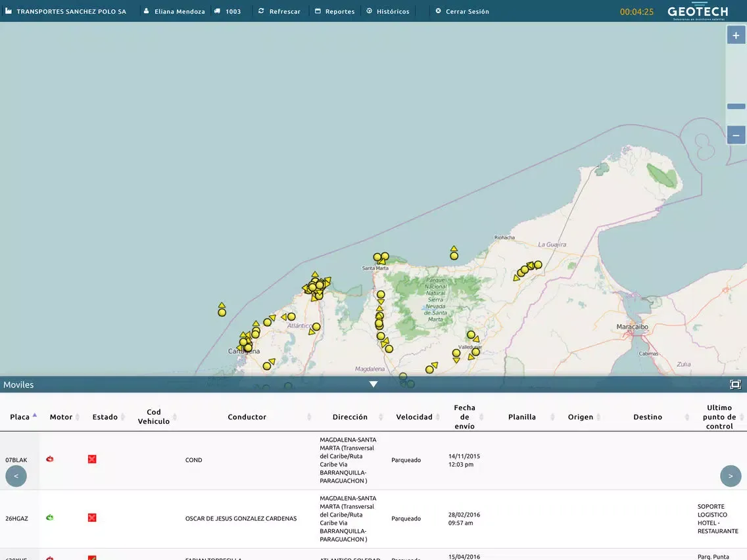This screenshot has width=747, height=560.
Task: Select plate 07BLAK in the table
Action: click(16, 460)
